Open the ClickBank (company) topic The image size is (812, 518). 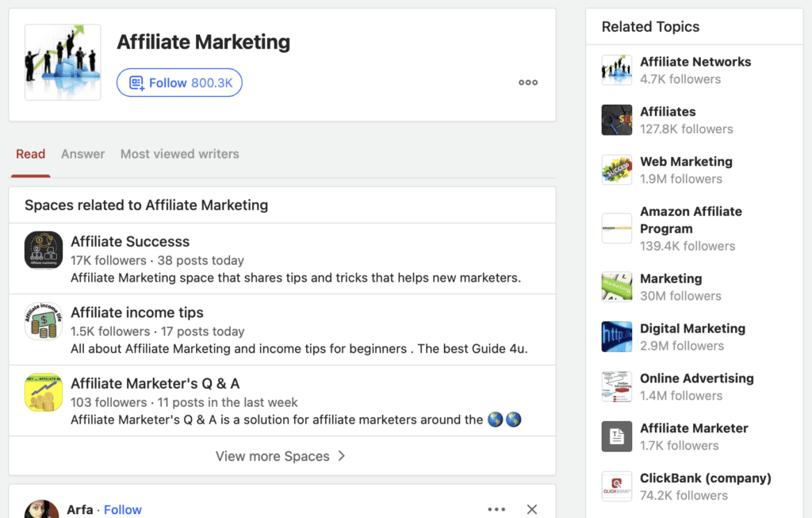point(705,478)
